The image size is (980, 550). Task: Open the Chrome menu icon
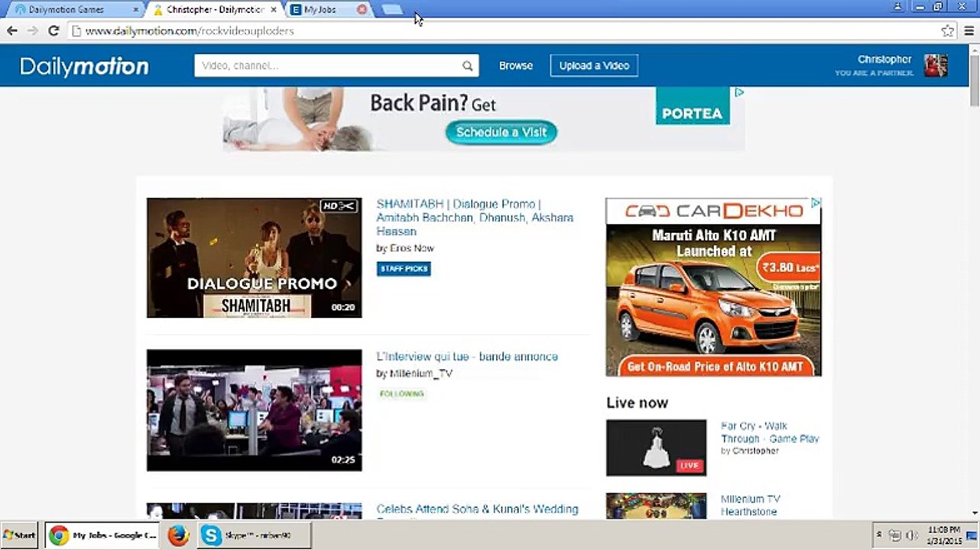[968, 31]
